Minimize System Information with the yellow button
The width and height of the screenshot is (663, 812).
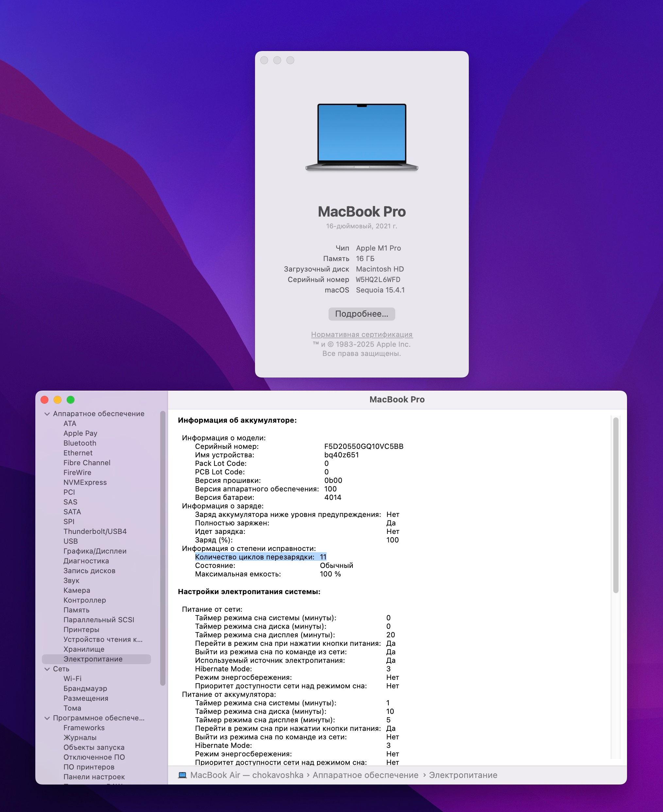[x=57, y=400]
